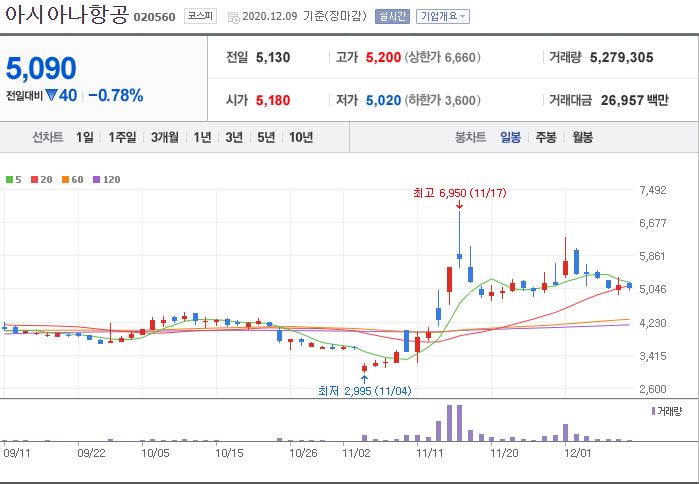This screenshot has width=699, height=484.
Task: Click the 코스피 market badge
Action: point(200,16)
